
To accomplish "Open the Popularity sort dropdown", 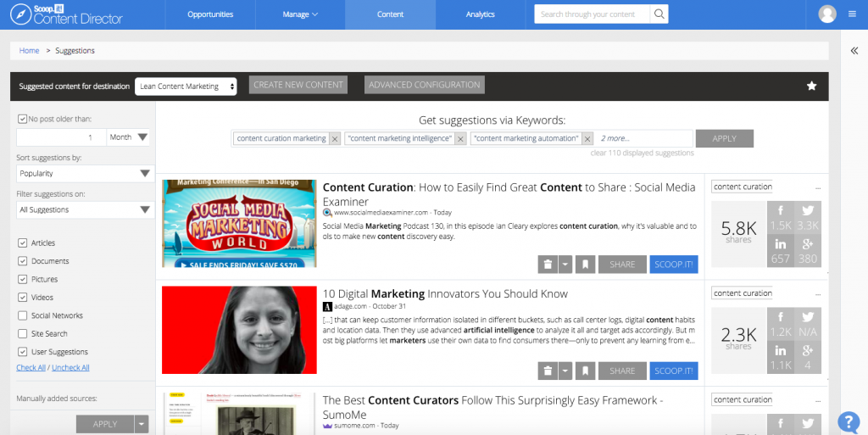I will pos(86,173).
